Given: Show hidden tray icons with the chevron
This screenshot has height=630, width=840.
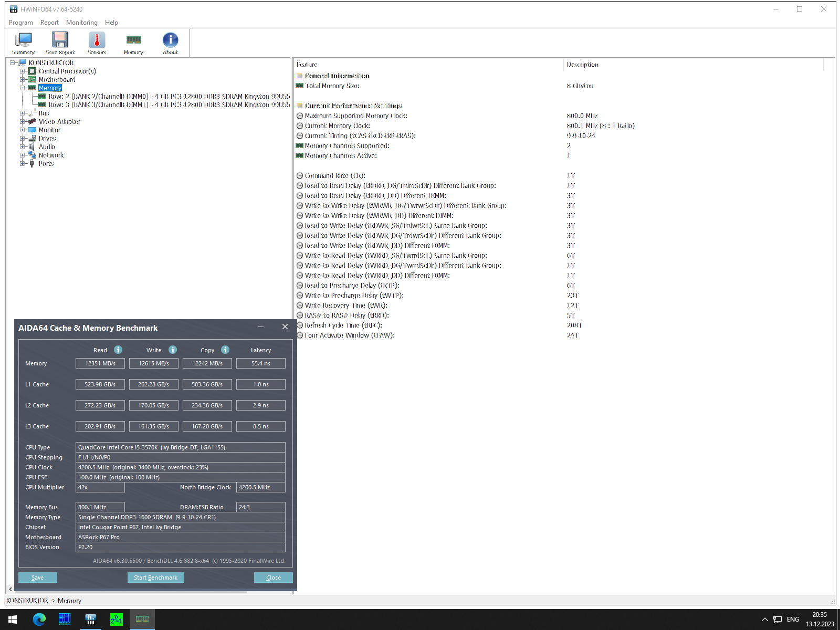Looking at the screenshot, I should pos(764,619).
